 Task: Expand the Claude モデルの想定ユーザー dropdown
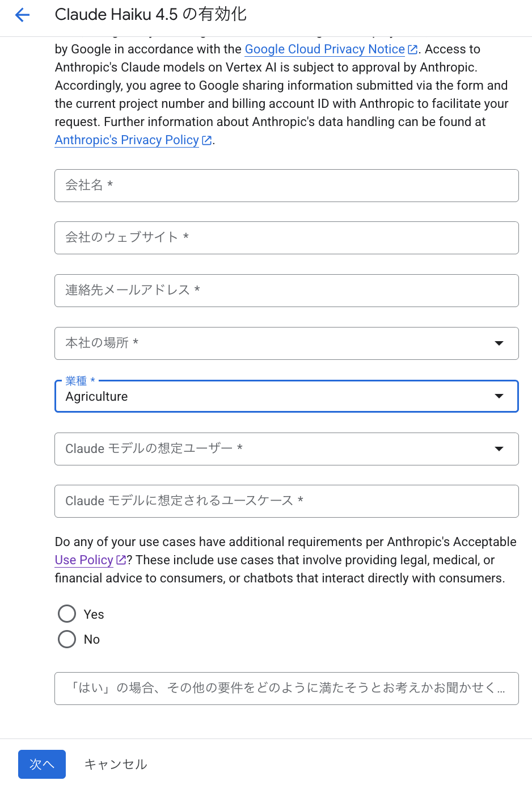(286, 449)
